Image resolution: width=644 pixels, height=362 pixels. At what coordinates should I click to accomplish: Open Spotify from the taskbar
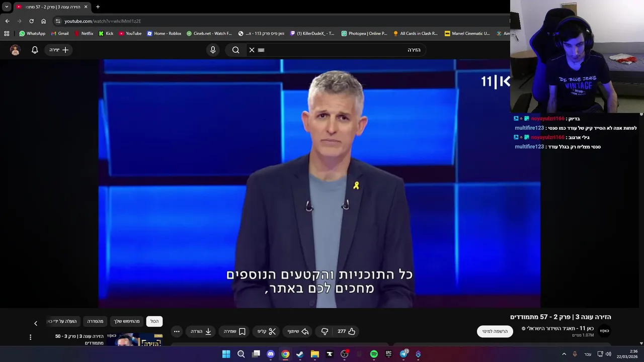[374, 354]
